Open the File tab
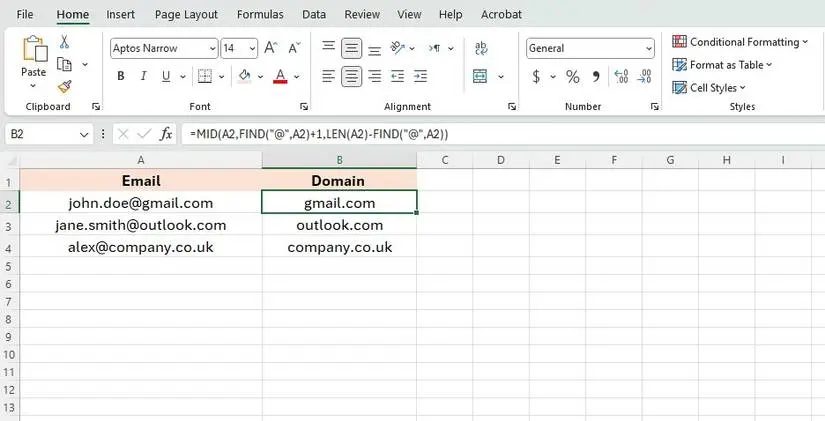Screen dimensions: 825x421 (x=25, y=14)
